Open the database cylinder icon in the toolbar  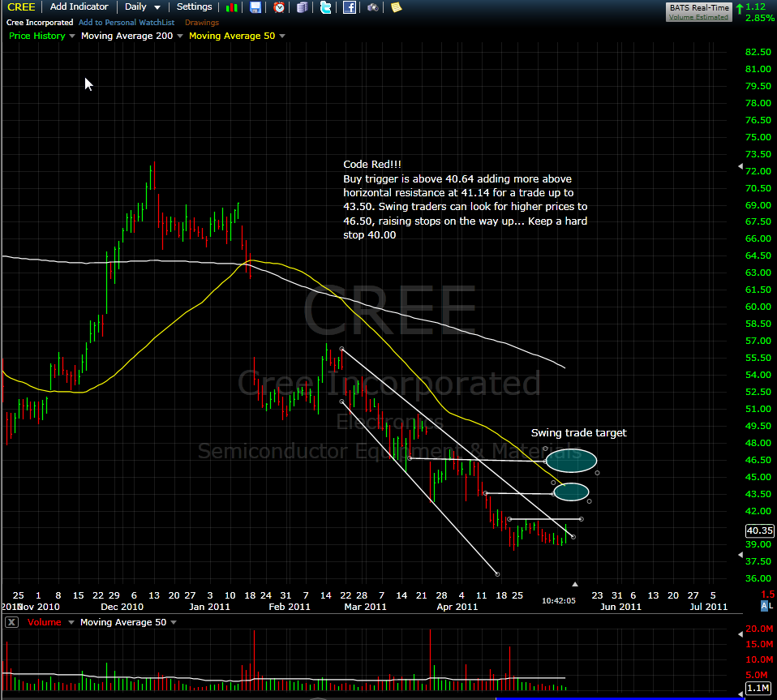pyautogui.click(x=303, y=7)
